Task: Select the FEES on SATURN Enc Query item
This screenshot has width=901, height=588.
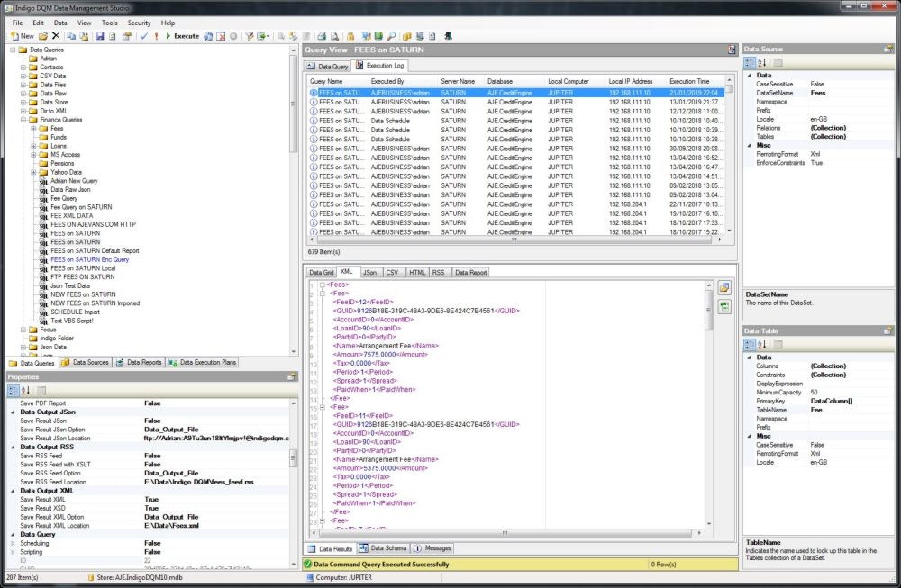Action: (x=89, y=259)
